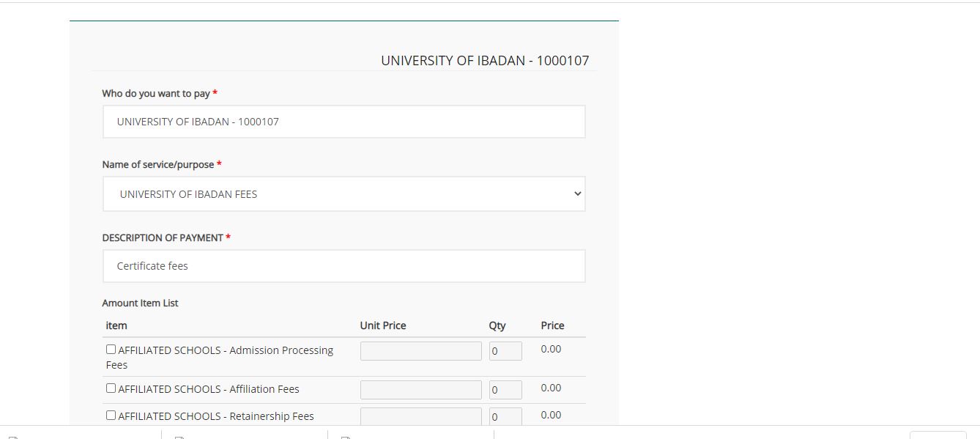Click Unit Price field for Admission Processing Fees
This screenshot has height=439, width=980.
pos(420,351)
